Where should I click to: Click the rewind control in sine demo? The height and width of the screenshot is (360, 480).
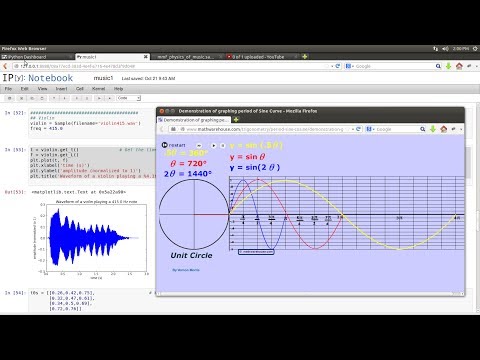tap(199, 145)
